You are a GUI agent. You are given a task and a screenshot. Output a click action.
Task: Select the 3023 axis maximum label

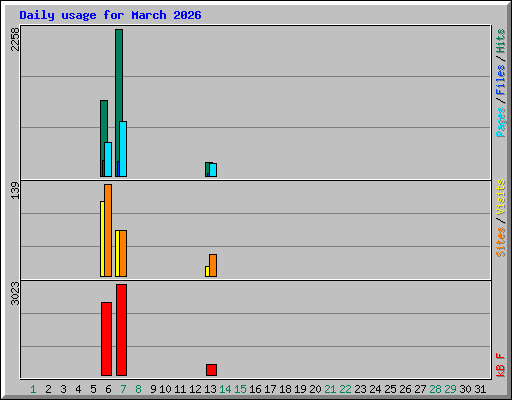point(15,293)
